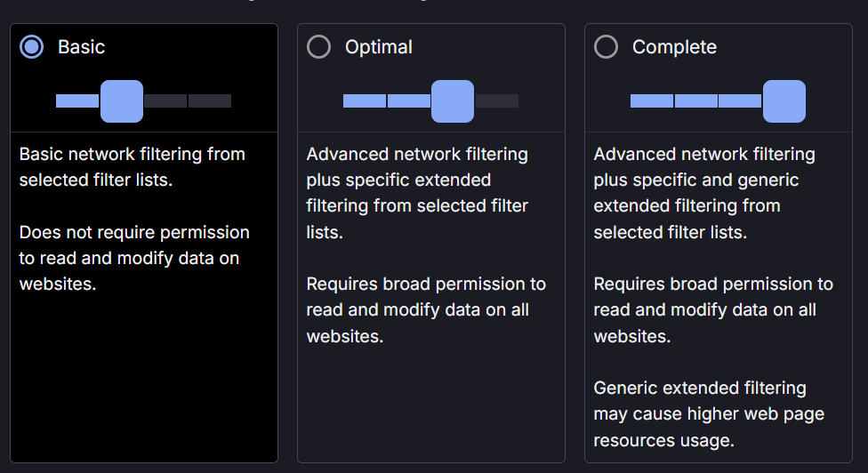
Task: Select the Basic filtering mode radio button
Action: point(32,47)
